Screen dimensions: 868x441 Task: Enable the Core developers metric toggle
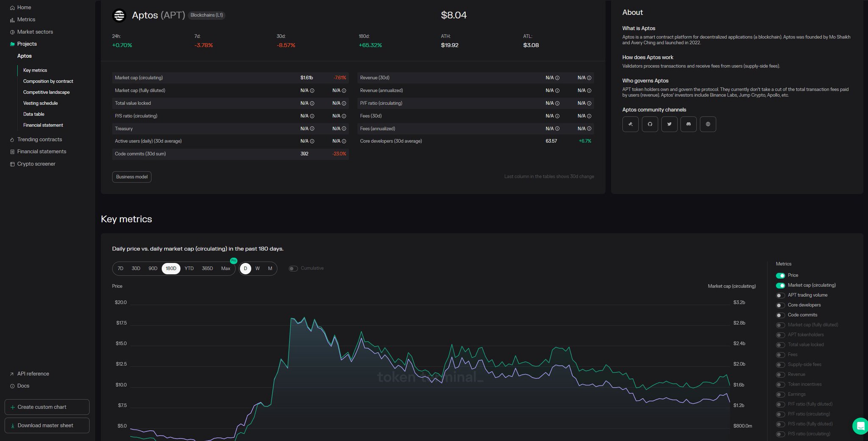click(x=780, y=305)
